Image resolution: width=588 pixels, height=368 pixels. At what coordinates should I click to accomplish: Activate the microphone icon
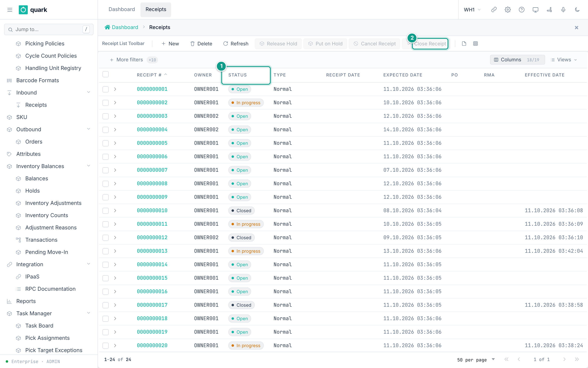coord(563,10)
